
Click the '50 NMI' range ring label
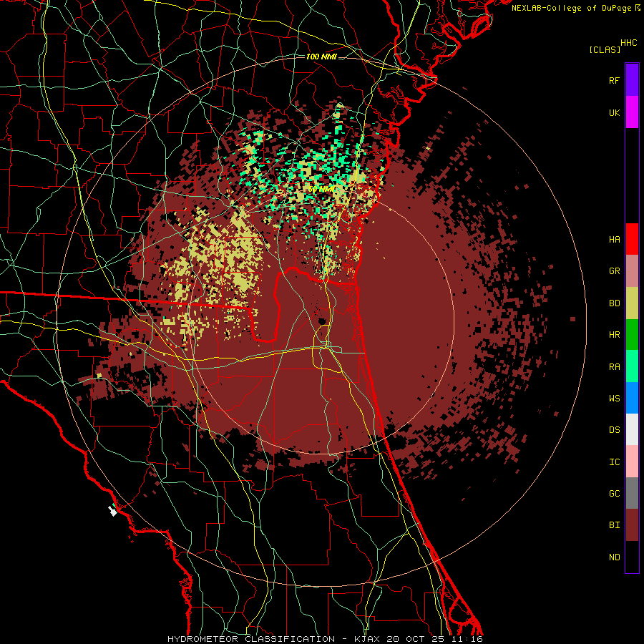click(321, 190)
